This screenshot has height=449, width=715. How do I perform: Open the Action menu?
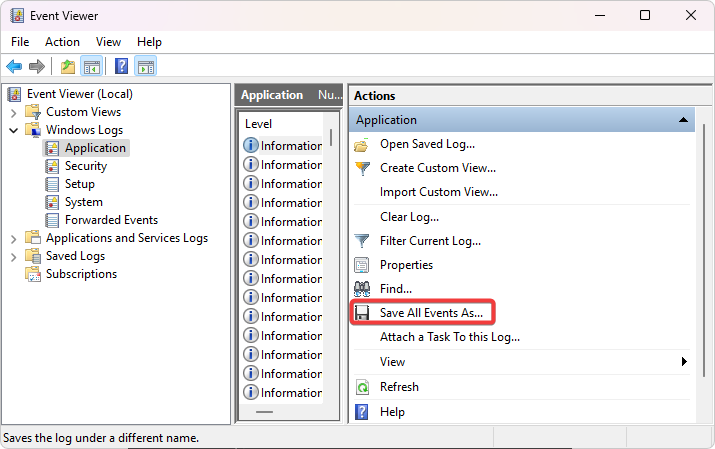pyautogui.click(x=62, y=42)
